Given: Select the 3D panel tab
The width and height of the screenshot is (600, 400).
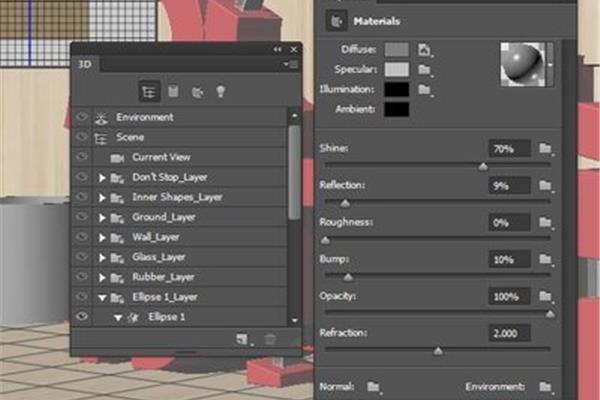Looking at the screenshot, I should coord(85,64).
